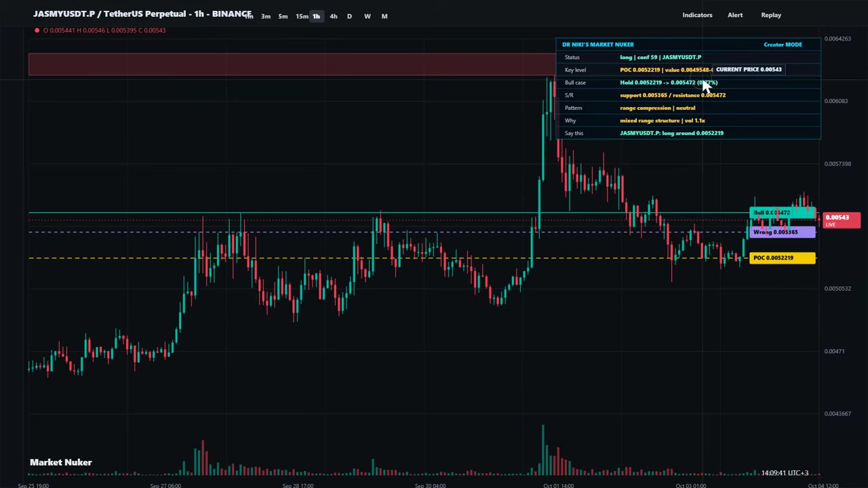Click the Sep 27 06:00 time label

pyautogui.click(x=165, y=485)
